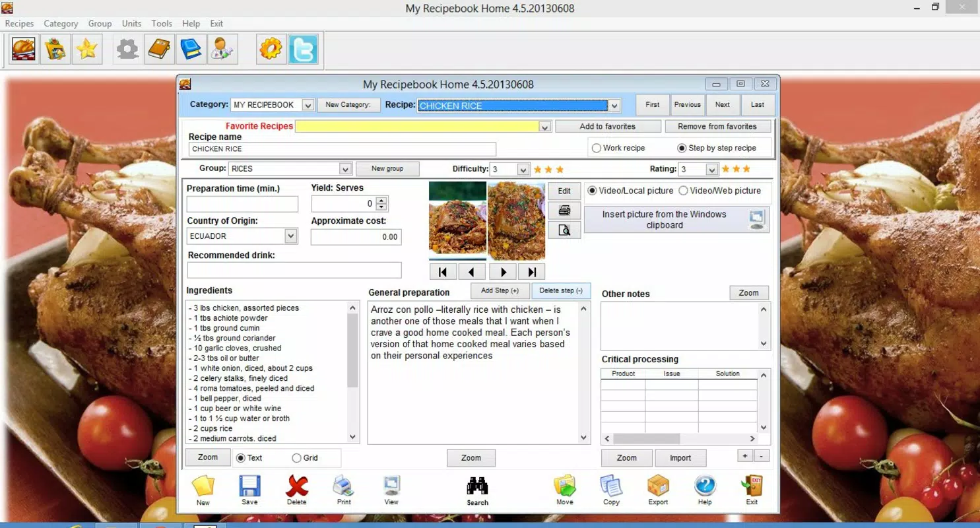Open the Units menu
The height and width of the screenshot is (528, 980).
pyautogui.click(x=131, y=23)
